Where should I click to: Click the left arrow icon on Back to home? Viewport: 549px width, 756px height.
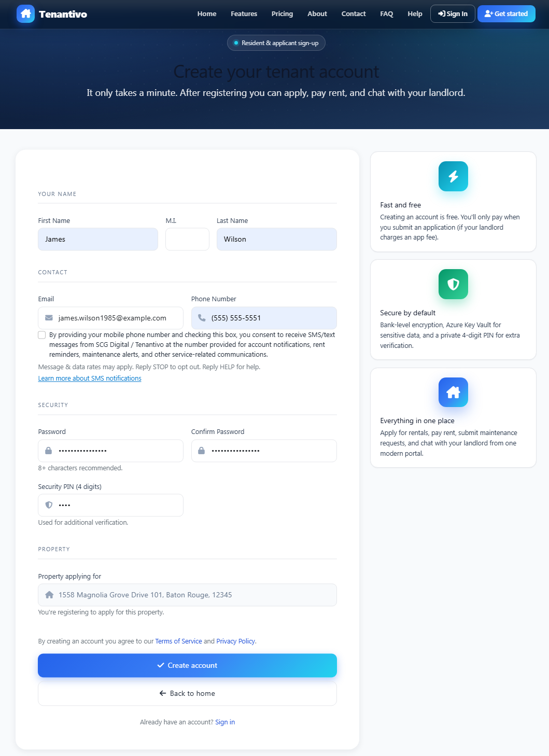click(163, 693)
